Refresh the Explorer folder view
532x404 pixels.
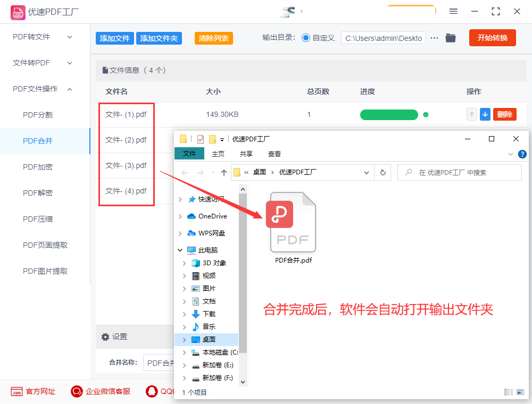tap(383, 173)
